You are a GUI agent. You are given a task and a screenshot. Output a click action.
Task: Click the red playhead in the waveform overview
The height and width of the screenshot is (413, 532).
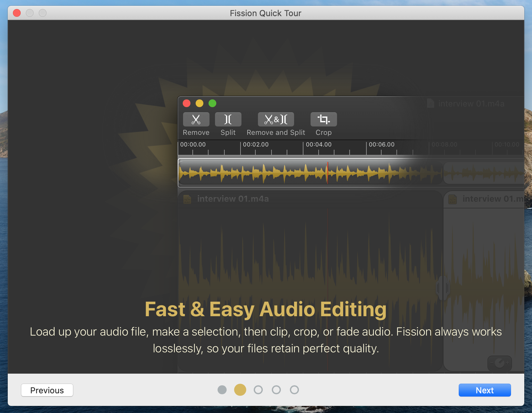point(327,173)
